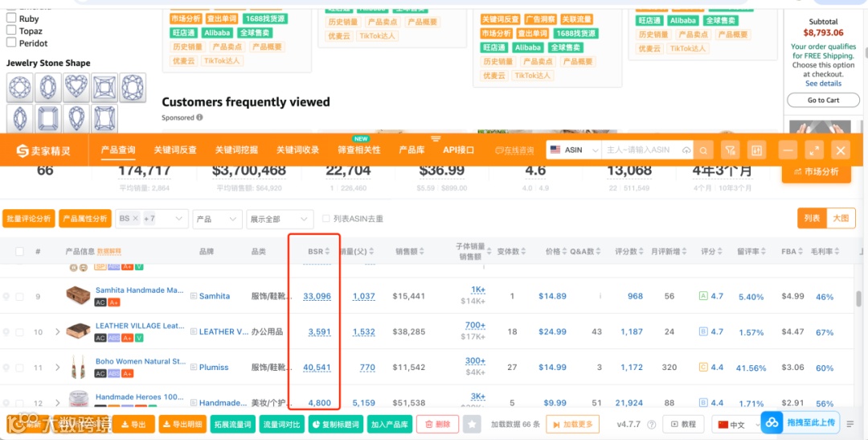Select cushion stone shape icon

click(133, 88)
